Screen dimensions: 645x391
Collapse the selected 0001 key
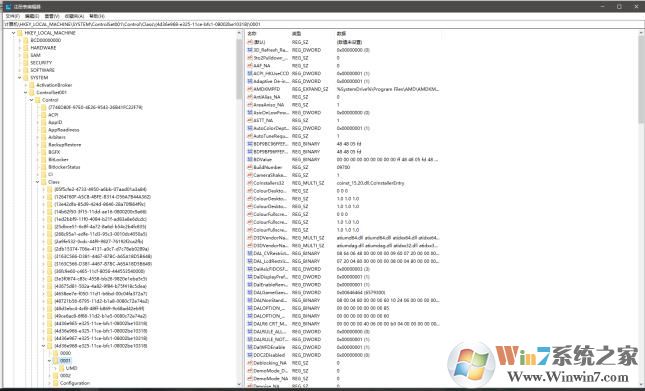pos(49,361)
